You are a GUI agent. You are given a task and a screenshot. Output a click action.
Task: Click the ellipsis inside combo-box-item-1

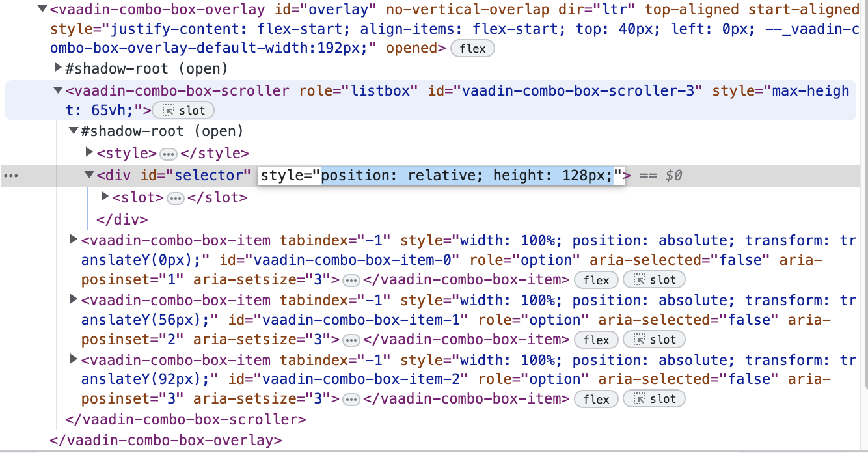click(x=351, y=340)
